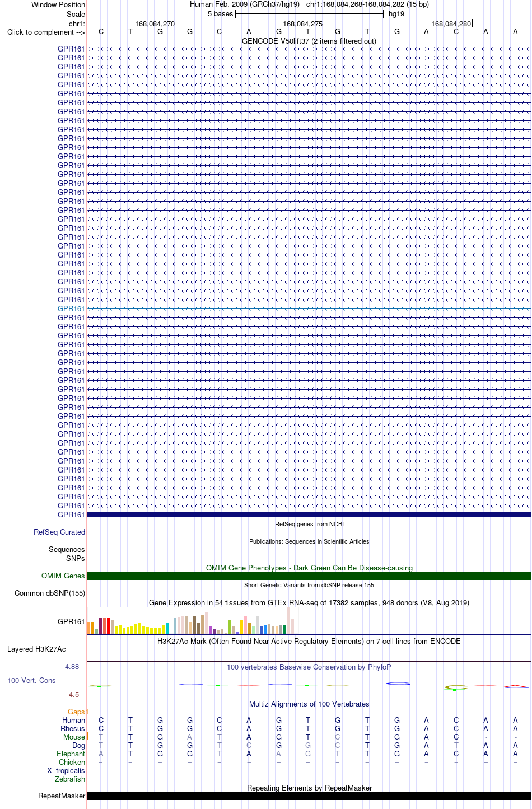
Task: Click the "Mouse" alignment row label
Action: click(74, 737)
